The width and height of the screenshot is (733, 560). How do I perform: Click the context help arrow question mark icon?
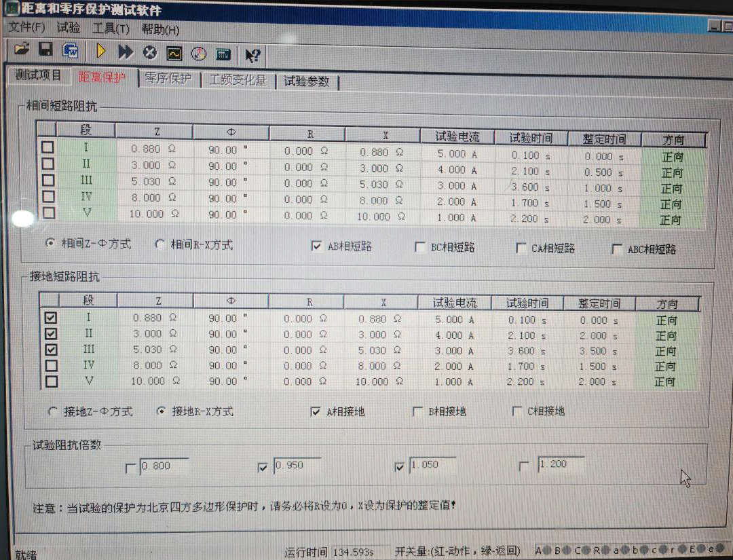pos(252,56)
